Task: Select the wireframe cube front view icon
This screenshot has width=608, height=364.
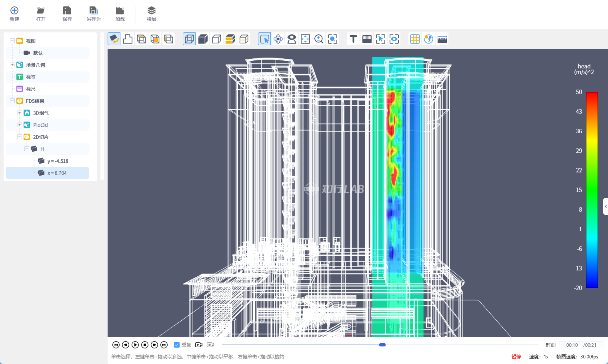Action: pos(142,39)
